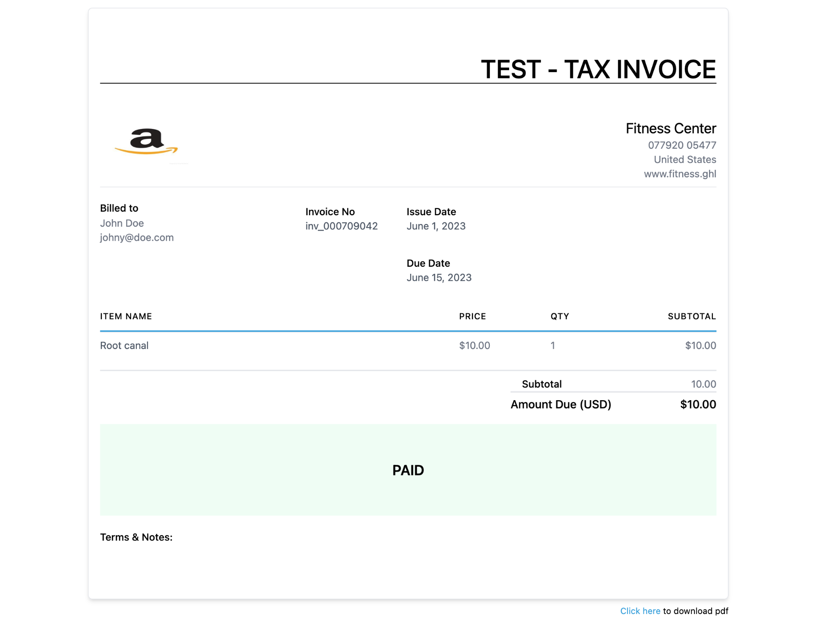Click the due date June 15, 2023
This screenshot has width=815, height=644.
pyautogui.click(x=439, y=278)
